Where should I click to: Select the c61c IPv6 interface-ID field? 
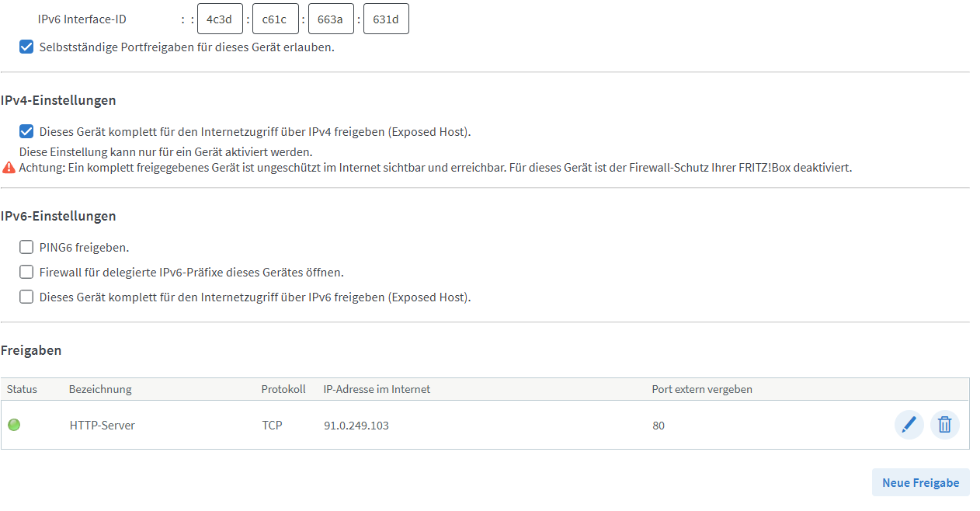[x=276, y=19]
